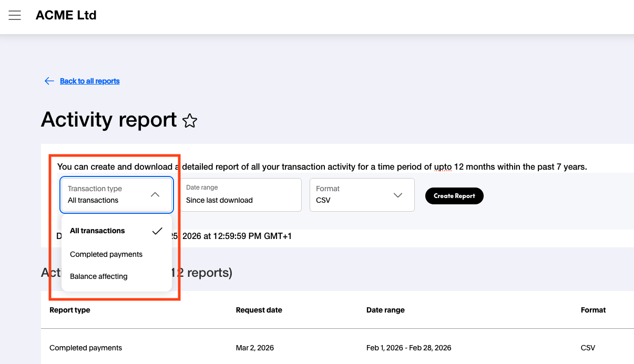This screenshot has height=364, width=634.
Task: Click the upward chevron on Transaction type
Action: tap(155, 194)
